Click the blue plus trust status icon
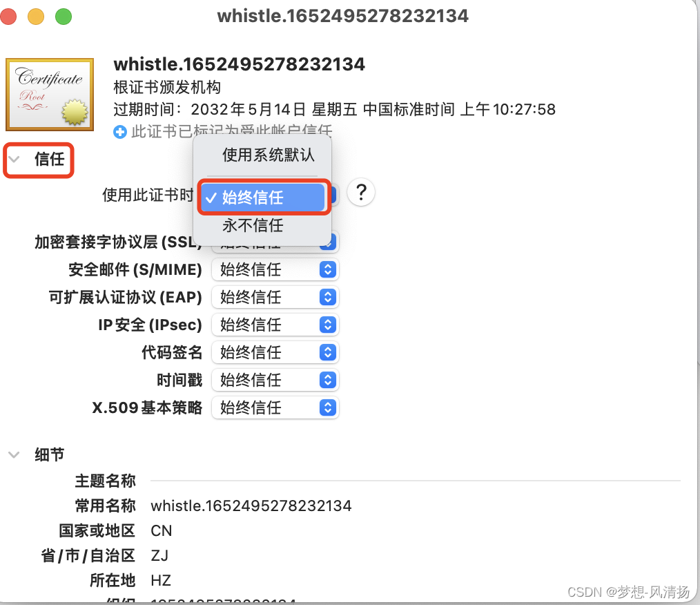The height and width of the screenshot is (605, 700). (120, 132)
